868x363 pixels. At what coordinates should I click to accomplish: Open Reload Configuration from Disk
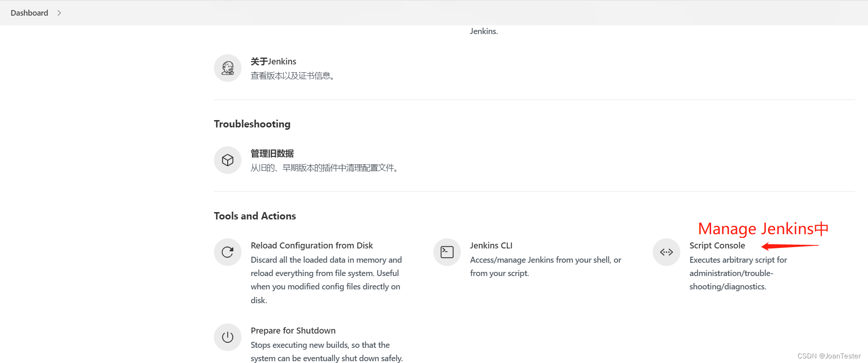(312, 246)
